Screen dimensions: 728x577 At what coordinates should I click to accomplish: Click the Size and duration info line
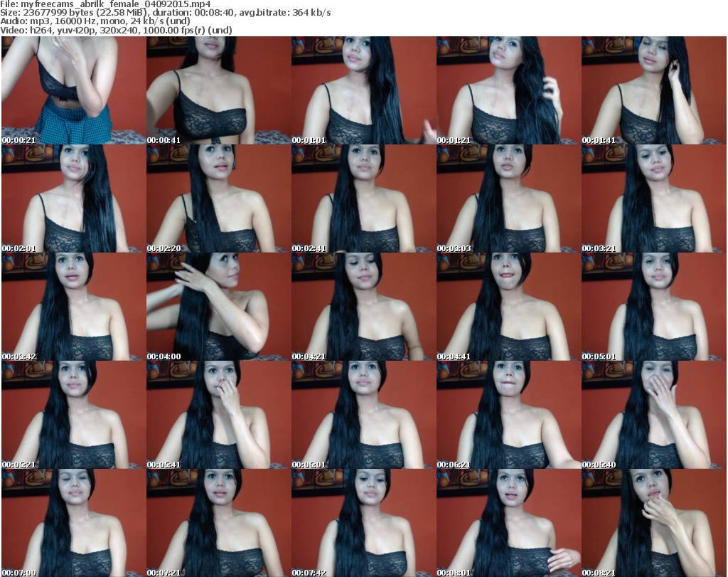pos(166,13)
